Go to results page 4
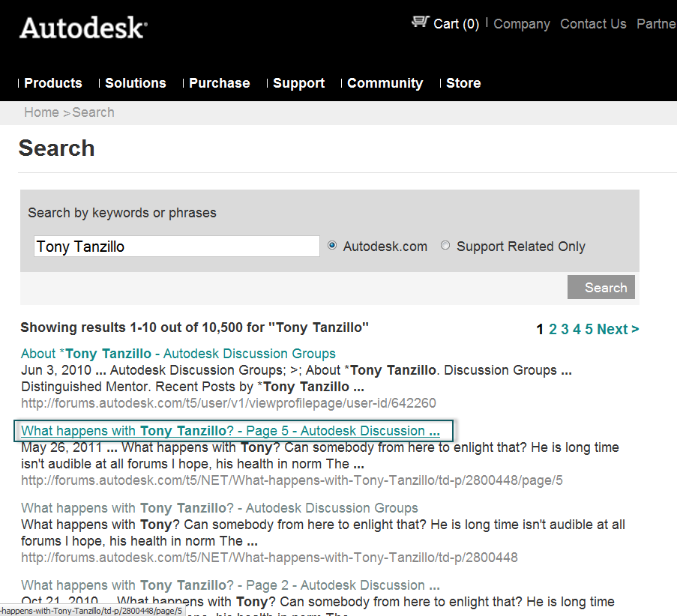Image resolution: width=677 pixels, height=616 pixels. 577,329
